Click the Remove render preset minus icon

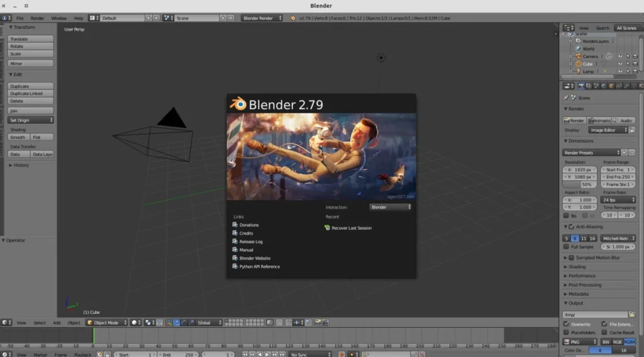631,152
